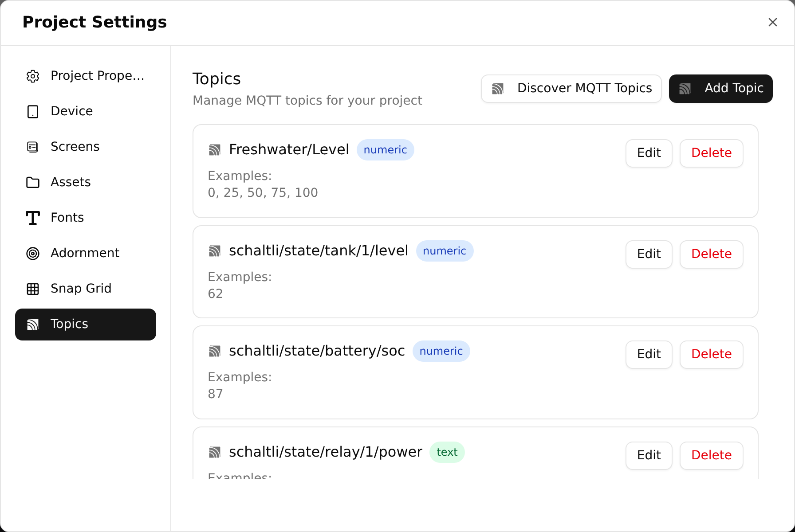
Task: Click the tablet icon next to Device
Action: pyautogui.click(x=33, y=112)
